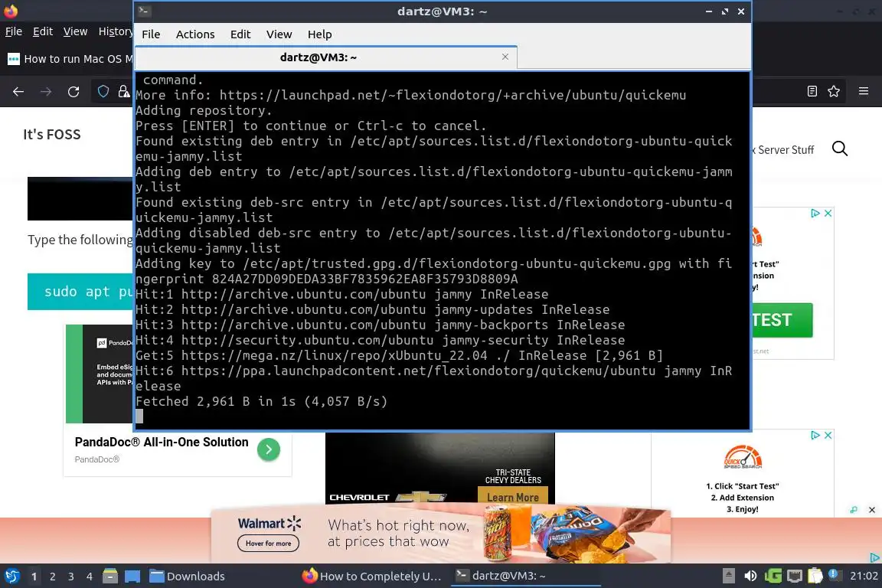Close the lower Quick Speed Search ad
The image size is (882, 588).
click(828, 435)
